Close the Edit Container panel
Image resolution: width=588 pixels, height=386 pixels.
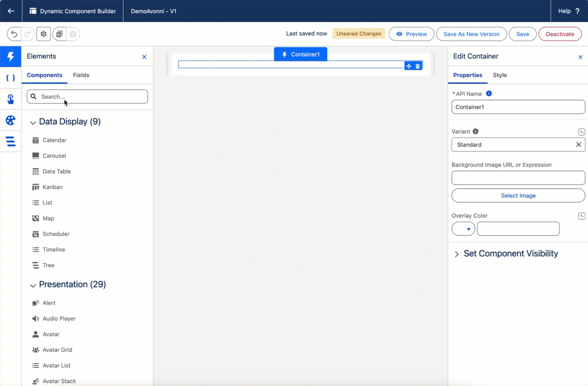pyautogui.click(x=580, y=57)
